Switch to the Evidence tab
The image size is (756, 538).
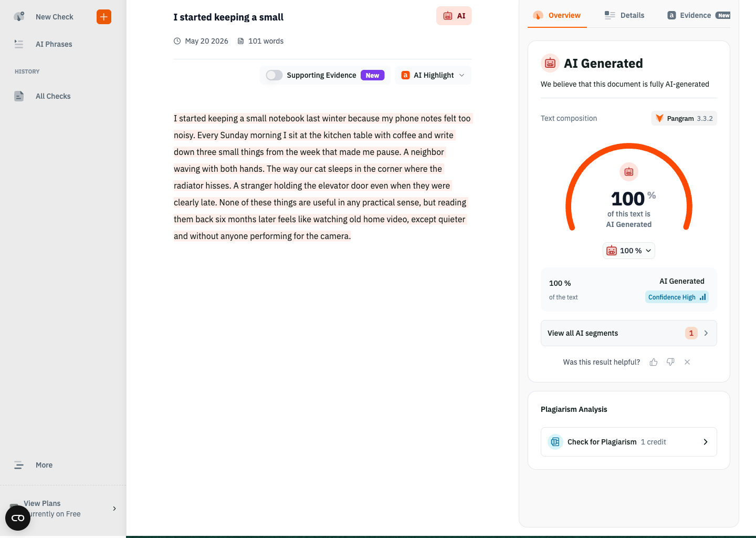pyautogui.click(x=699, y=15)
